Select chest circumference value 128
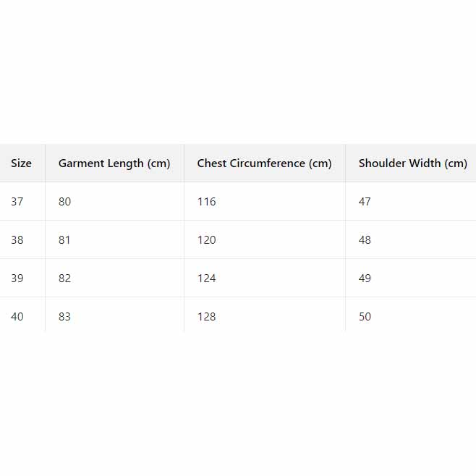 [x=207, y=317]
